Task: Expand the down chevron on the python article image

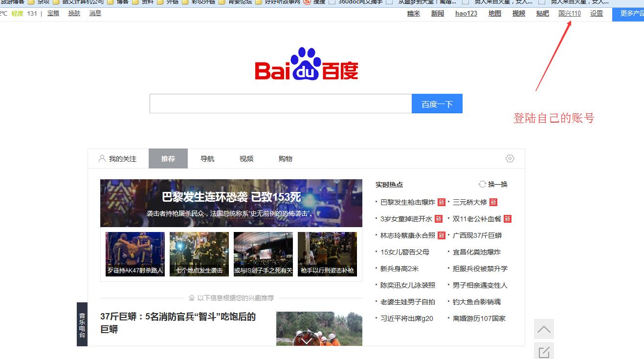Action: [307, 340]
